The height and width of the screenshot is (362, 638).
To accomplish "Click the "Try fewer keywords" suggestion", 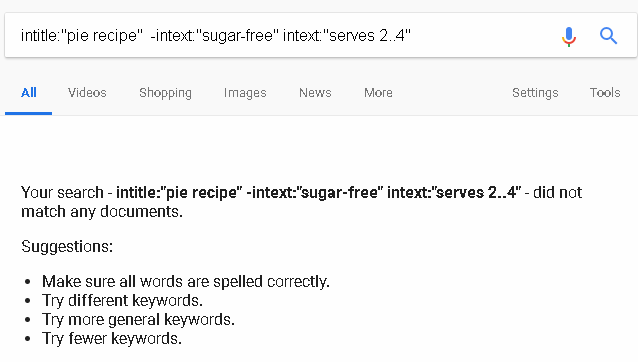I will click(x=112, y=338).
